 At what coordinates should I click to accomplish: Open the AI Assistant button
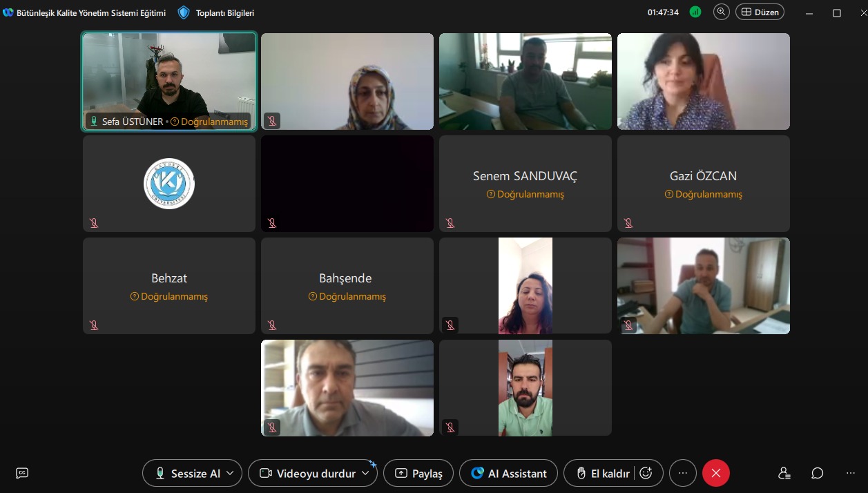(508, 473)
